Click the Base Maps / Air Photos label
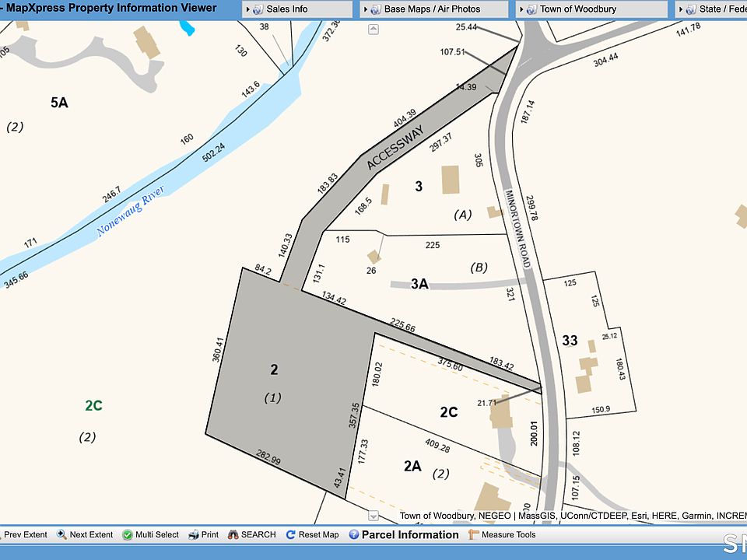 [x=432, y=9]
